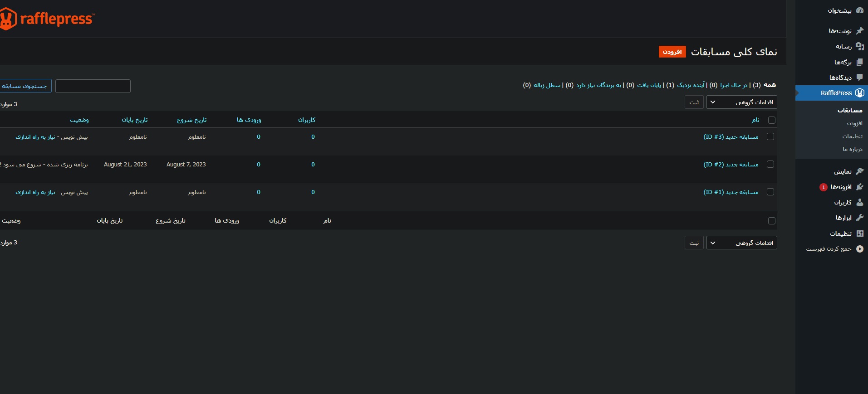Open the media library icon
This screenshot has width=868, height=394.
click(x=859, y=46)
